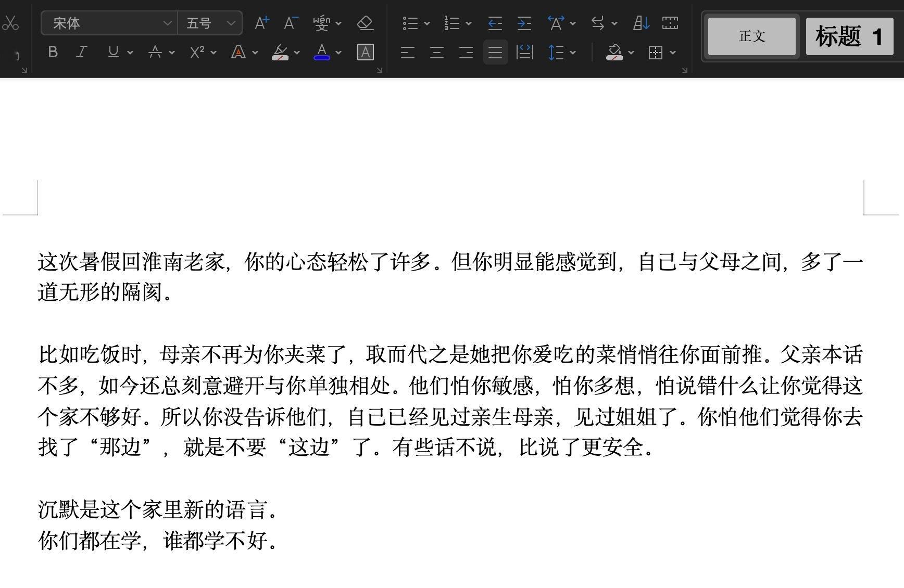
Task: Click the Cut scissors icon
Action: (x=10, y=23)
